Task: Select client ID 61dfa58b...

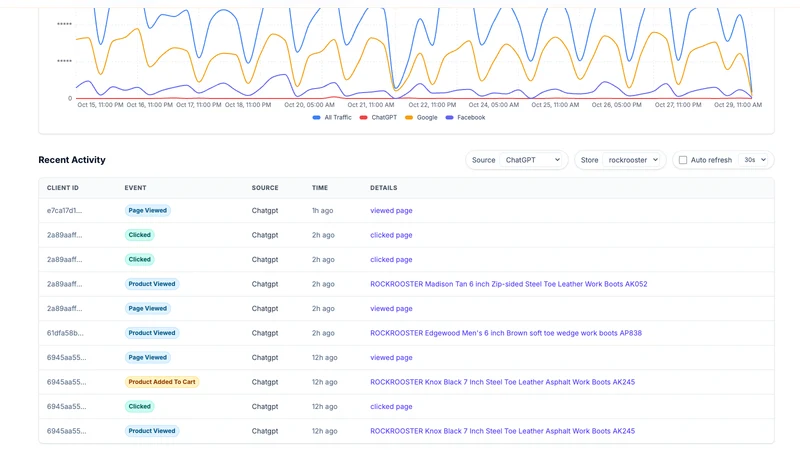Action: tap(65, 333)
